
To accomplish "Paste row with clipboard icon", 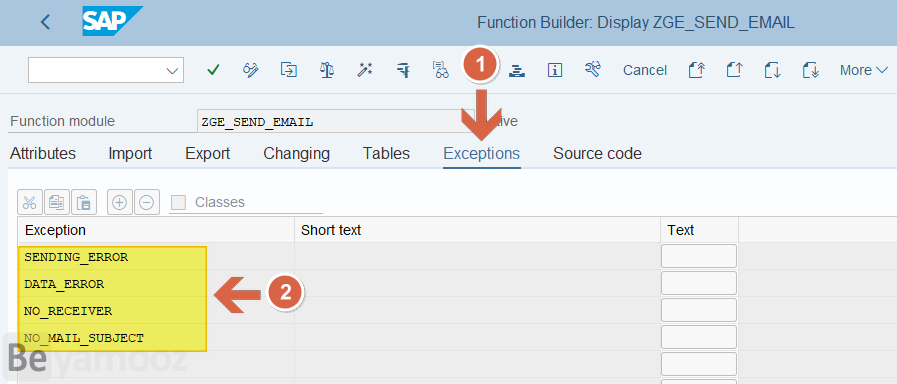I will coord(84,202).
